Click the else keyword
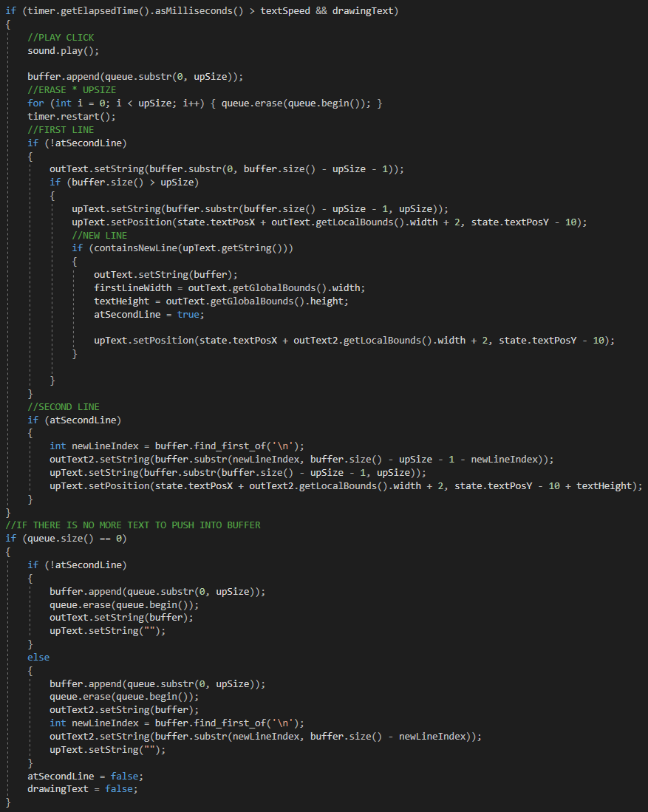This screenshot has width=648, height=812. [x=38, y=657]
